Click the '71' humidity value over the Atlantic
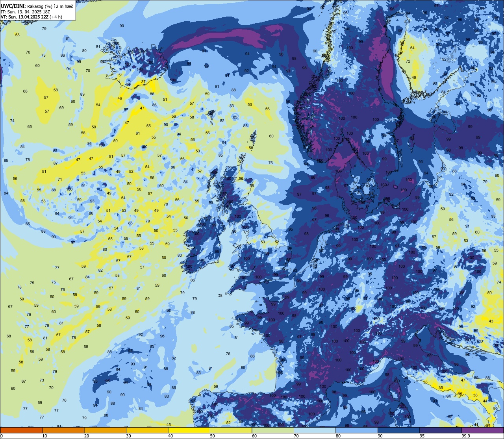The width and height of the screenshot is (504, 439). click(x=60, y=180)
